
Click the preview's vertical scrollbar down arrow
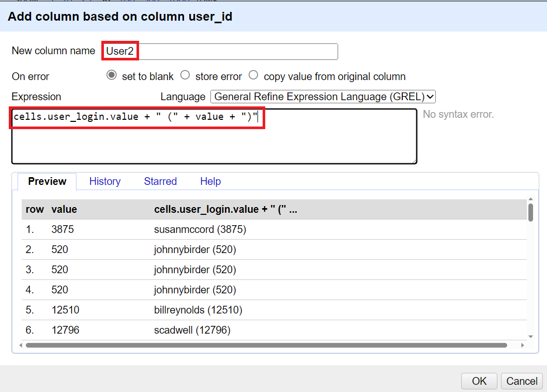531,337
